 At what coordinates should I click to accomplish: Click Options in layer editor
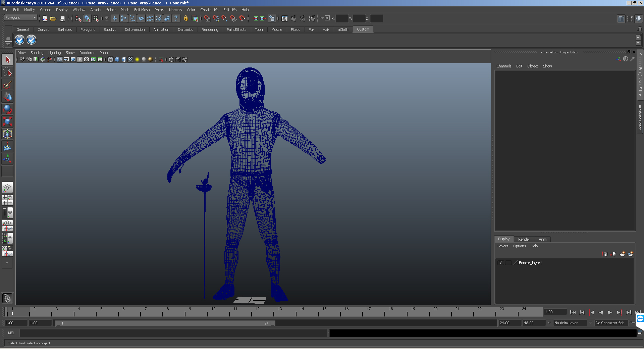(x=519, y=246)
